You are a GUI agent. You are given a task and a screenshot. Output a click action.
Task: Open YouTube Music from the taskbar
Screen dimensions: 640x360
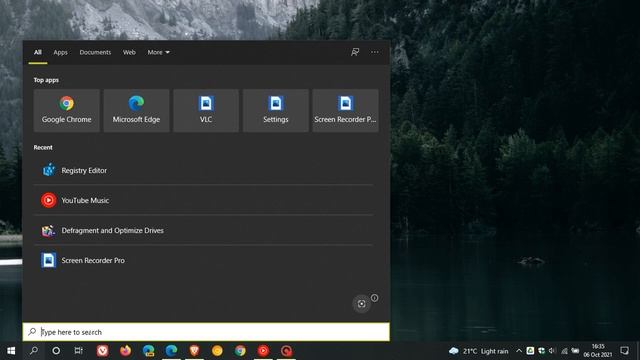[x=263, y=351]
